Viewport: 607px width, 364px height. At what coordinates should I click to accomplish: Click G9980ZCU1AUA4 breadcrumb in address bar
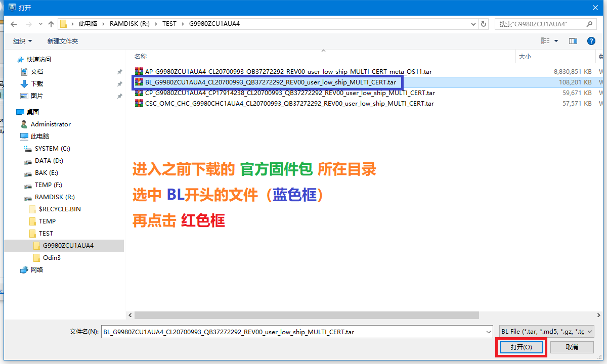pos(214,24)
